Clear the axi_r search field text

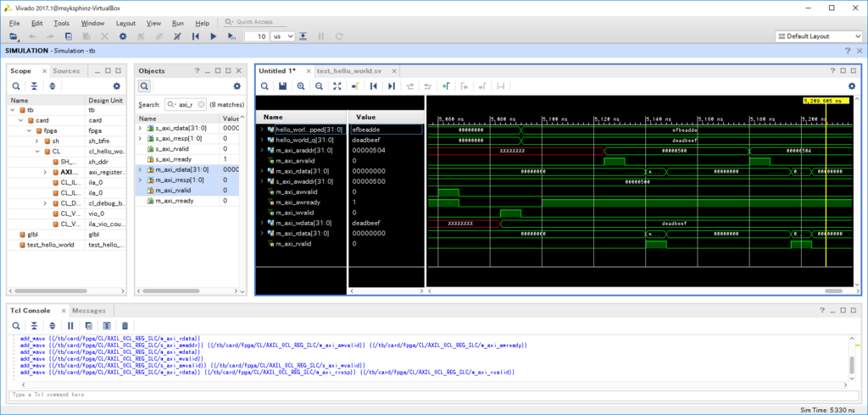[201, 104]
